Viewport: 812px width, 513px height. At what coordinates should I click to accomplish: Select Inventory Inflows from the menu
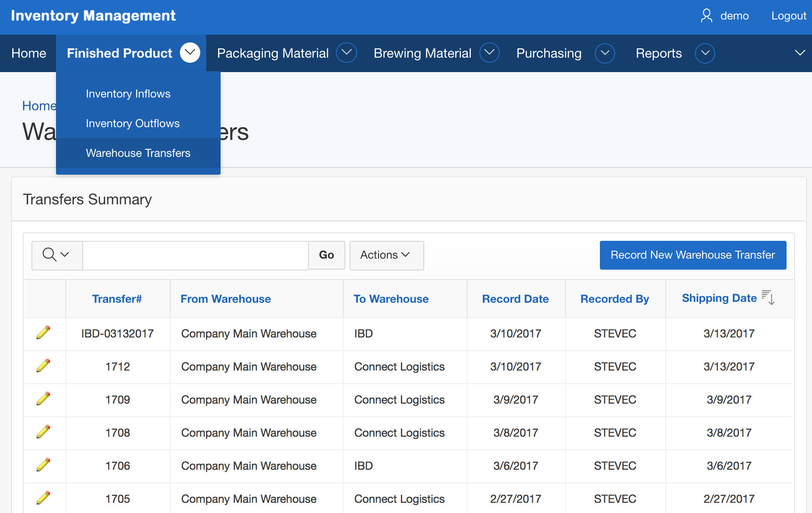128,94
